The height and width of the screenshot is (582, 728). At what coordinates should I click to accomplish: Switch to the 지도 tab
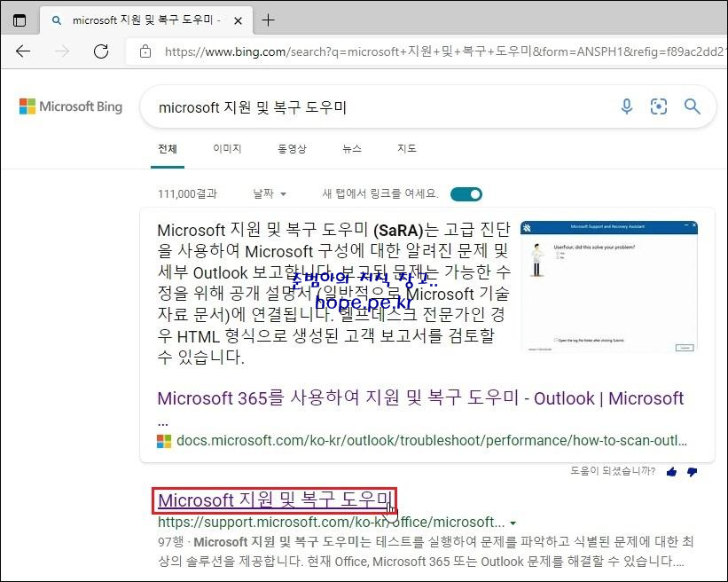click(407, 149)
